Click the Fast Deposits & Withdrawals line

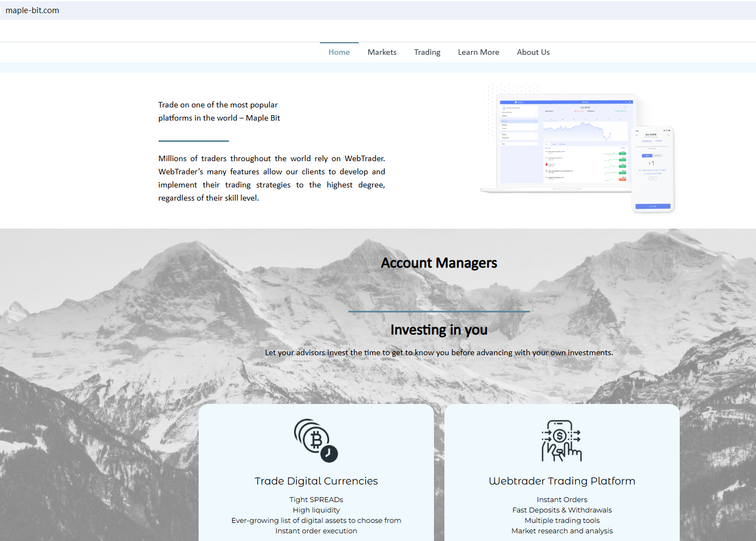(x=562, y=510)
